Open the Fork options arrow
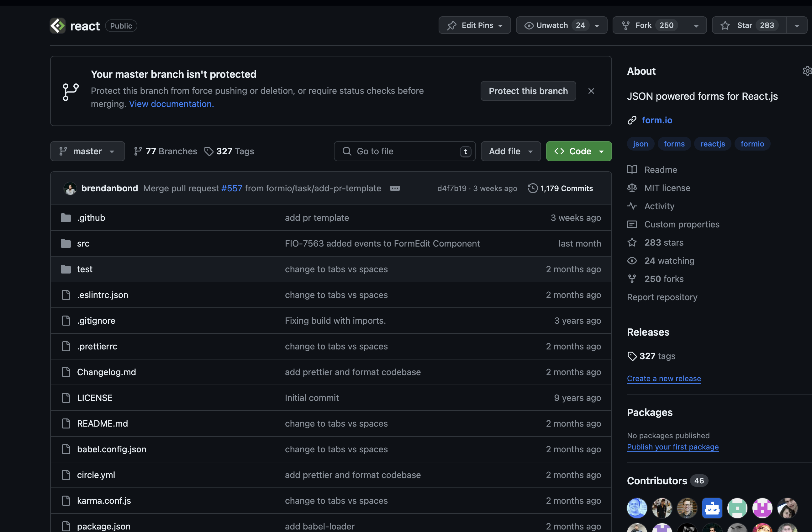Viewport: 812px width, 532px height. 696,25
